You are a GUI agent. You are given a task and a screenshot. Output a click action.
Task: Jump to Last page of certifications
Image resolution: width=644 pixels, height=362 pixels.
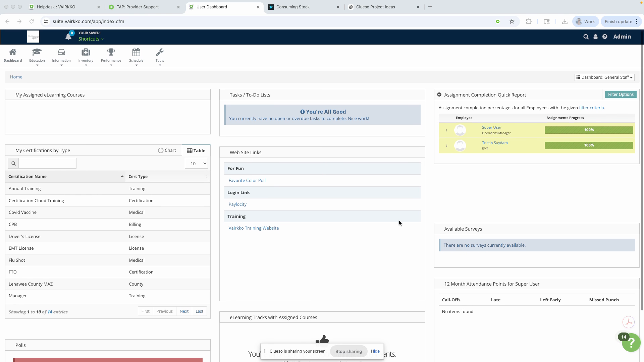click(200, 311)
